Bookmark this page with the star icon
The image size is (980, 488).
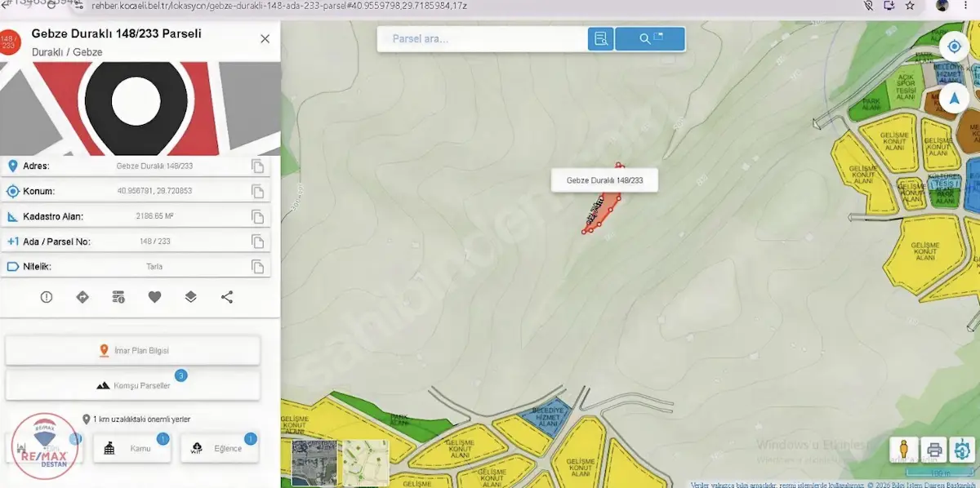click(910, 5)
